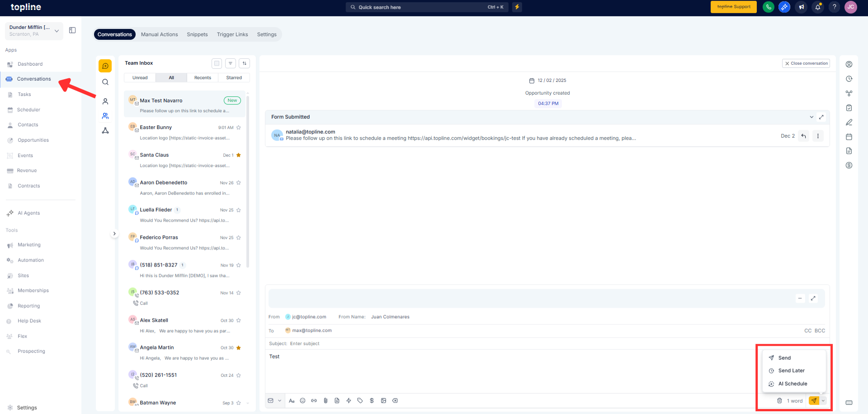Open the Trigger Links tab
This screenshot has height=414, width=868.
pos(232,34)
